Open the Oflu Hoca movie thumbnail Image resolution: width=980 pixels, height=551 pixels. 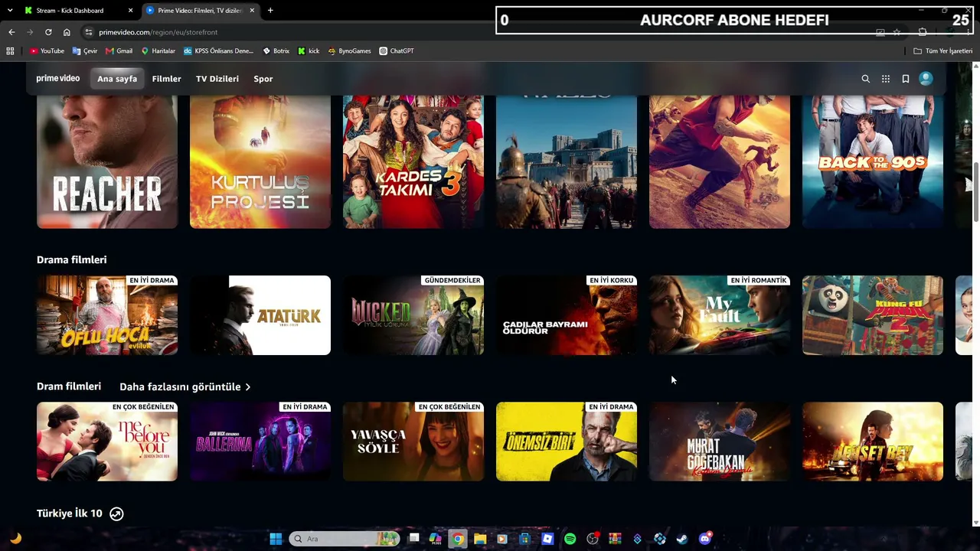[107, 315]
